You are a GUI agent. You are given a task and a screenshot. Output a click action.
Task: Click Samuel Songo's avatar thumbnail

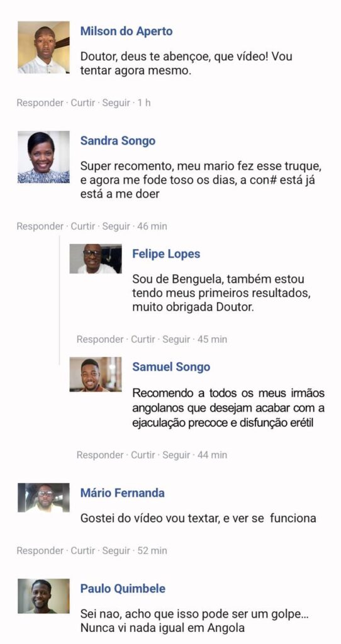click(95, 374)
